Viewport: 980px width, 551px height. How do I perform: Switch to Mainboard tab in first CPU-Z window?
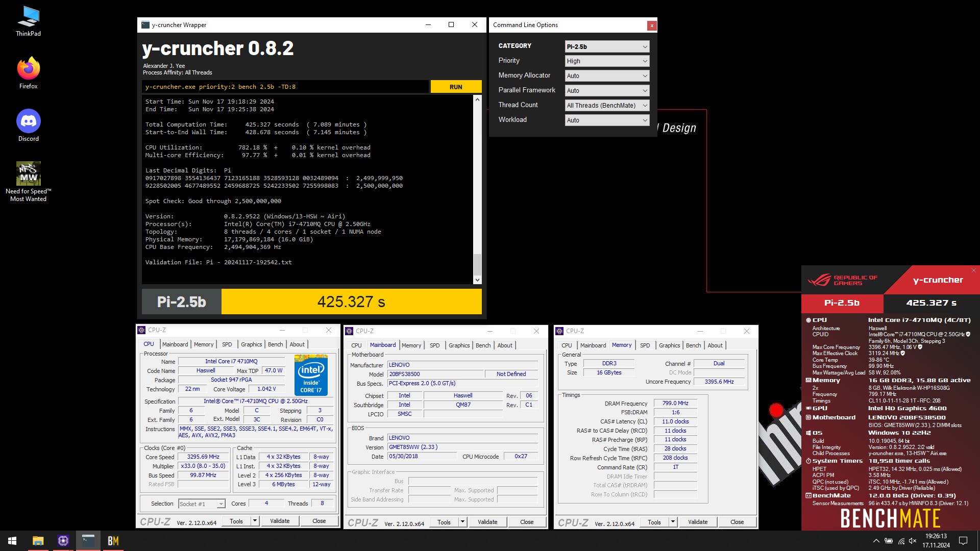[x=175, y=344]
